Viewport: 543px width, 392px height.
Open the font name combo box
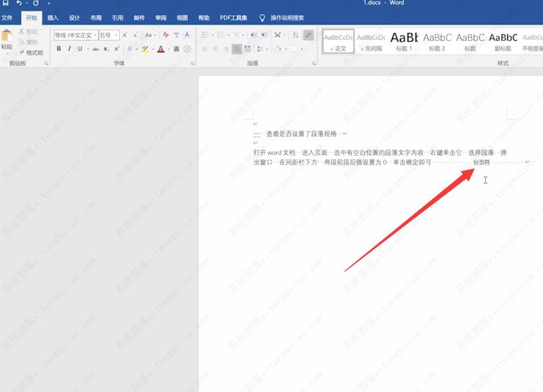click(x=76, y=35)
